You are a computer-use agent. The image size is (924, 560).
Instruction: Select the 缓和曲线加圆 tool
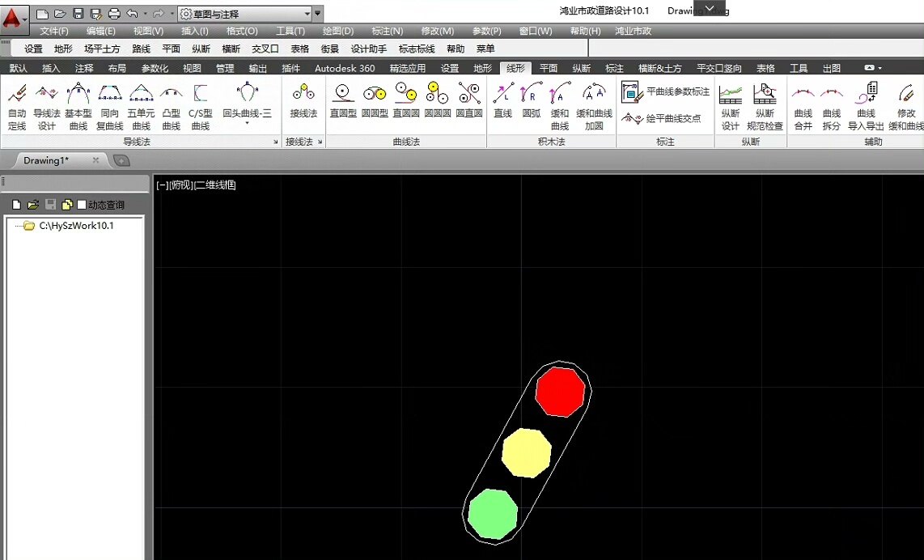pyautogui.click(x=594, y=107)
